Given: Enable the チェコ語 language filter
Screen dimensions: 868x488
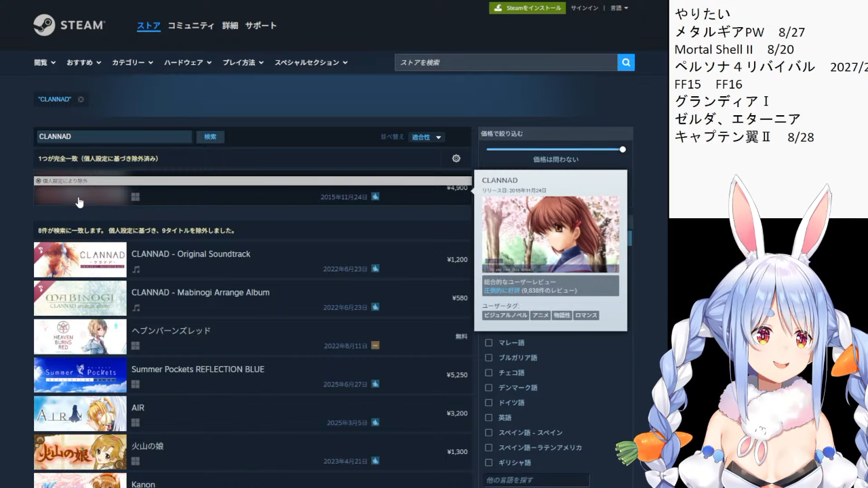Looking at the screenshot, I should (488, 373).
